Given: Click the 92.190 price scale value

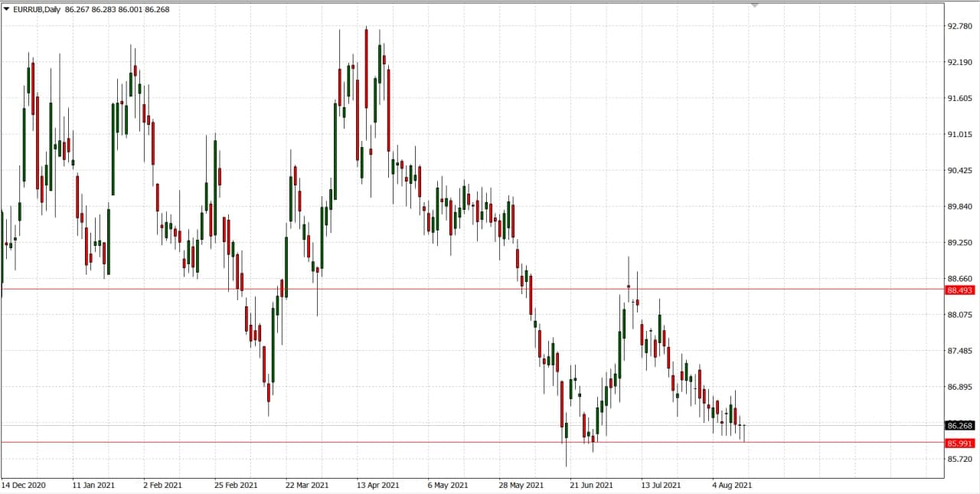Looking at the screenshot, I should 960,62.
